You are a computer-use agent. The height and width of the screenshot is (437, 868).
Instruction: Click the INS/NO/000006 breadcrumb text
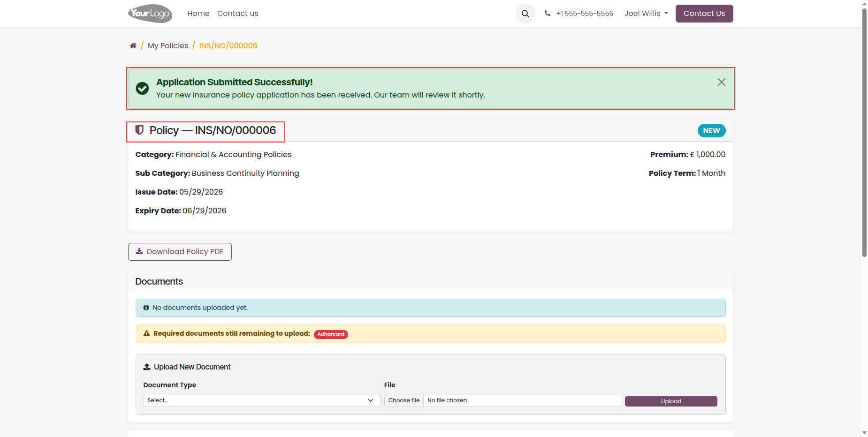tap(228, 45)
